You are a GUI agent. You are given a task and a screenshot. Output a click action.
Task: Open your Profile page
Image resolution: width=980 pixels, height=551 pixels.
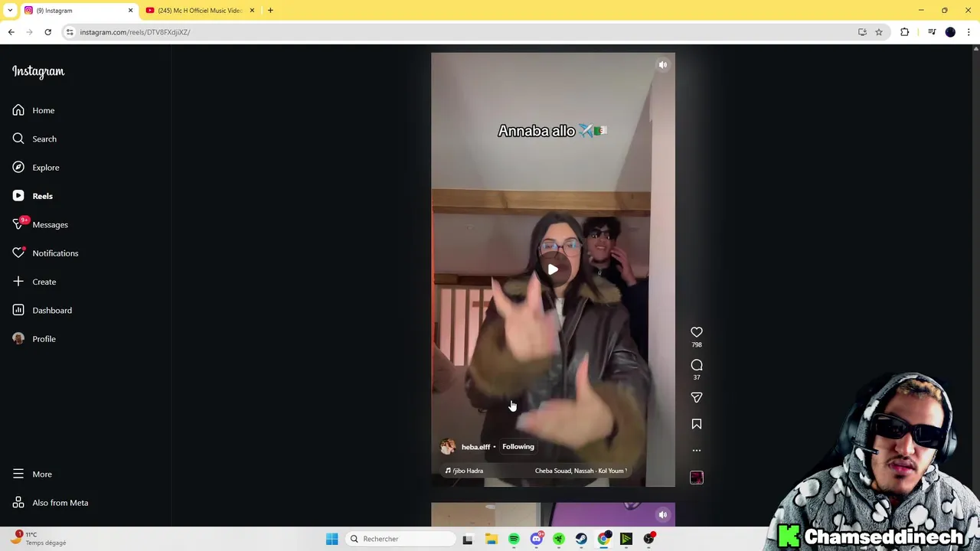point(34,339)
